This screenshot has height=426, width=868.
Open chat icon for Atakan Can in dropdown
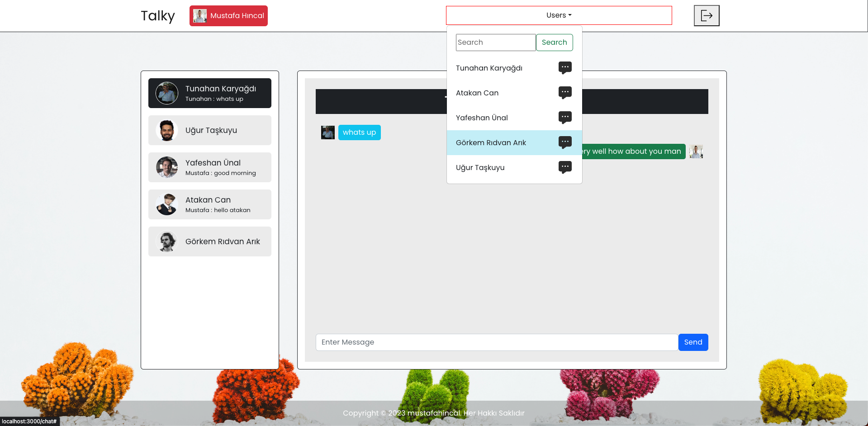tap(565, 93)
